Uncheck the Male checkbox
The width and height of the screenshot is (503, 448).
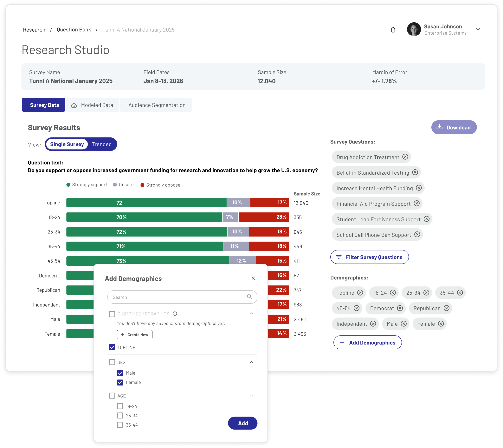click(120, 373)
